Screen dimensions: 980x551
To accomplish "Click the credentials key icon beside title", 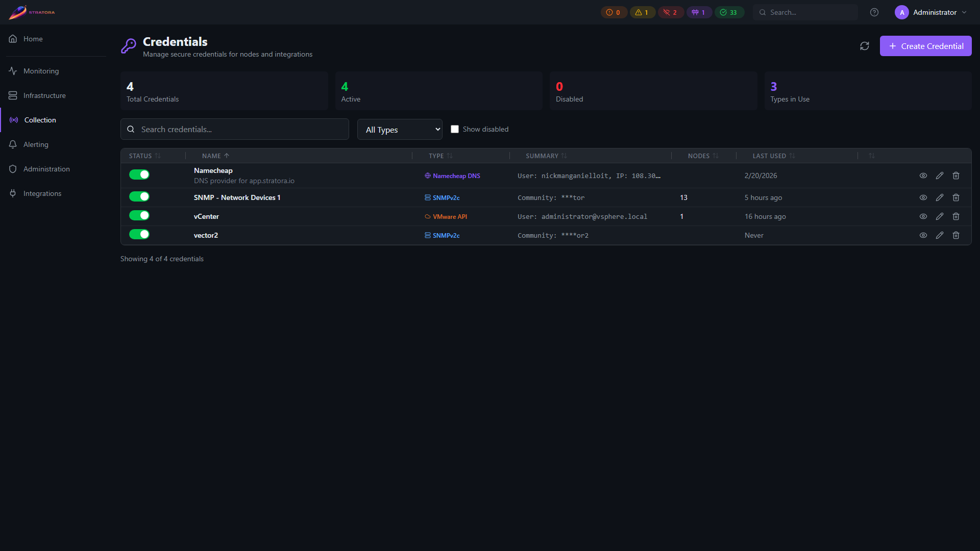I will (x=129, y=46).
